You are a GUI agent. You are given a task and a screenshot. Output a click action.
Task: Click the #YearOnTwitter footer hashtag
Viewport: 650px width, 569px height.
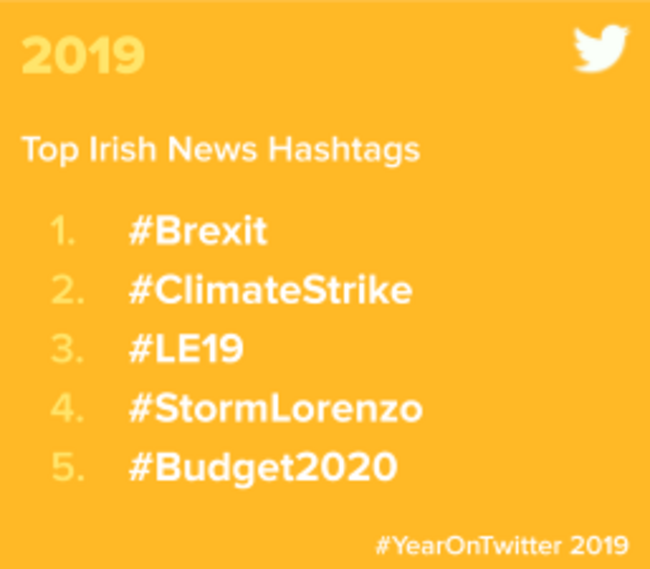468,545
